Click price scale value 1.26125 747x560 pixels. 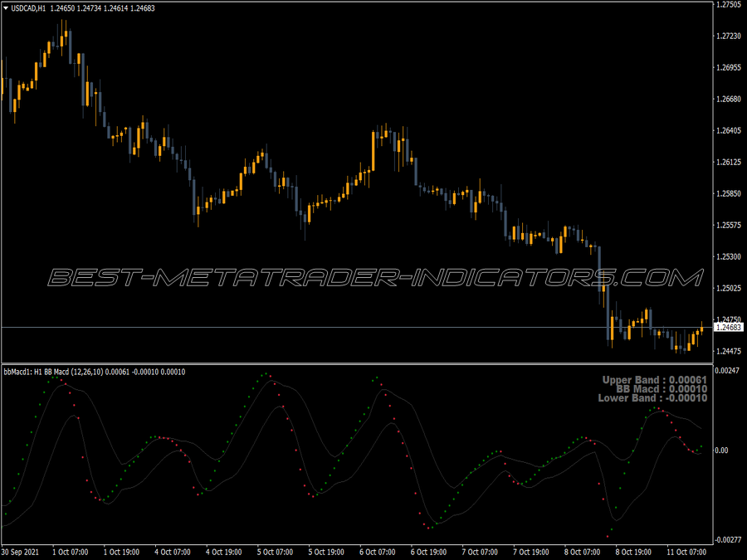point(729,162)
